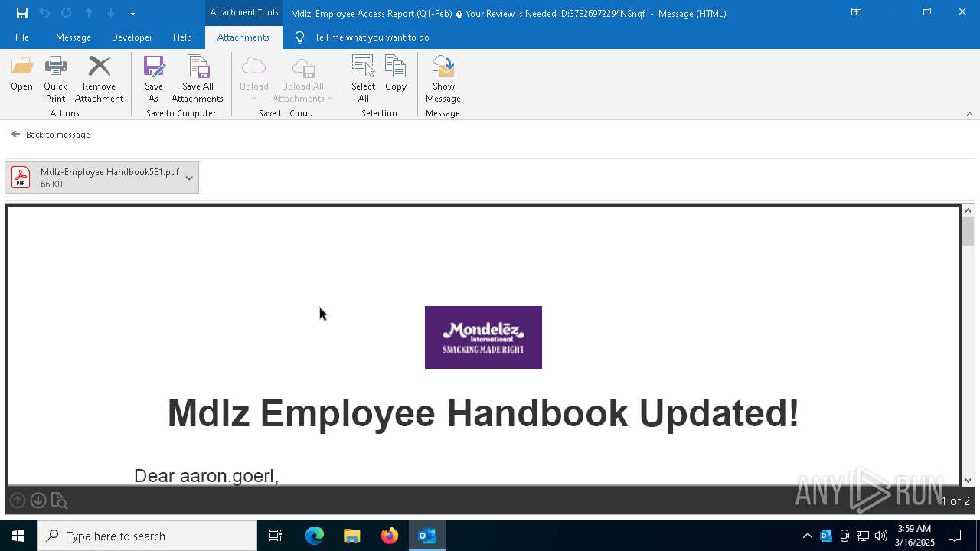Click the taskbar search box
The width and height of the screenshot is (980, 551).
coord(147,536)
